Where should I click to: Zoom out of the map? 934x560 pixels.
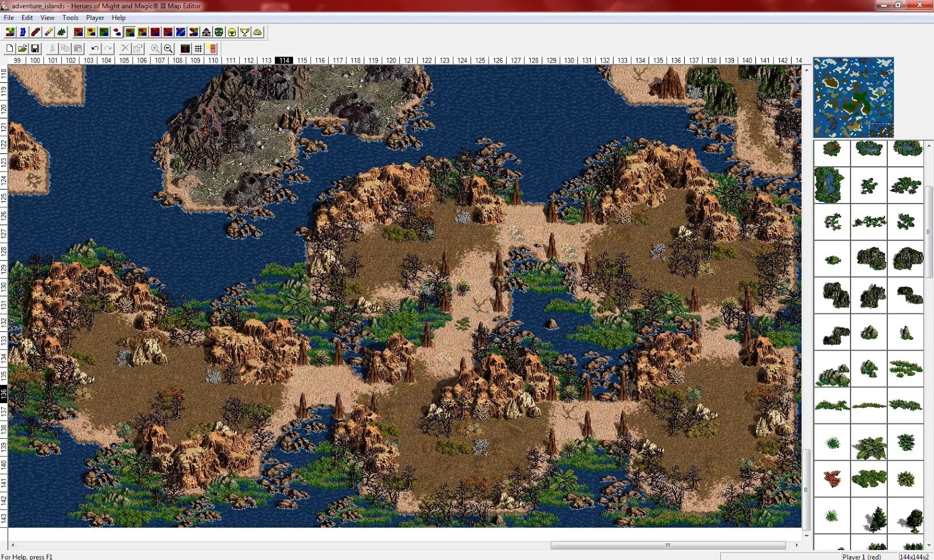168,48
